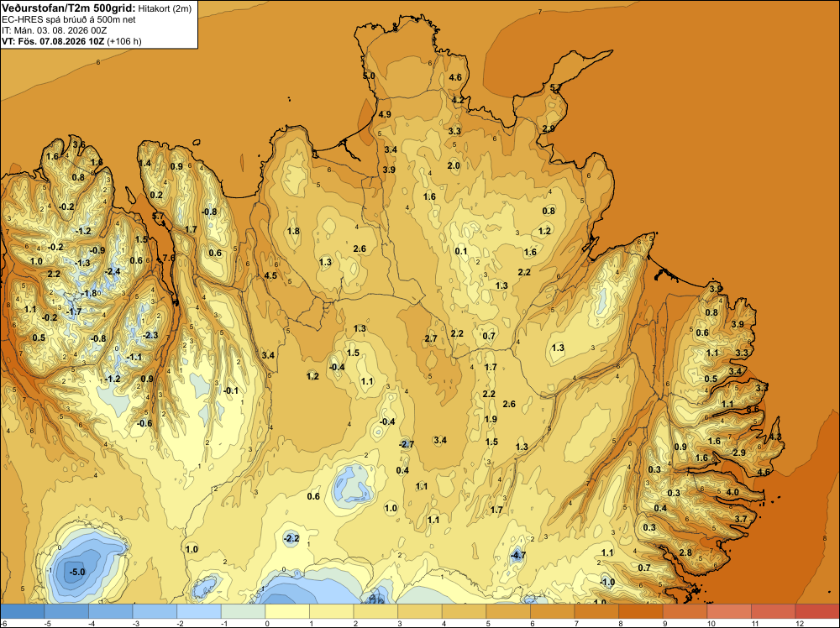Screen dimensions: 840x628
Task: Click the temperature value "-5.0" on the glacier
Action: [x=77, y=572]
